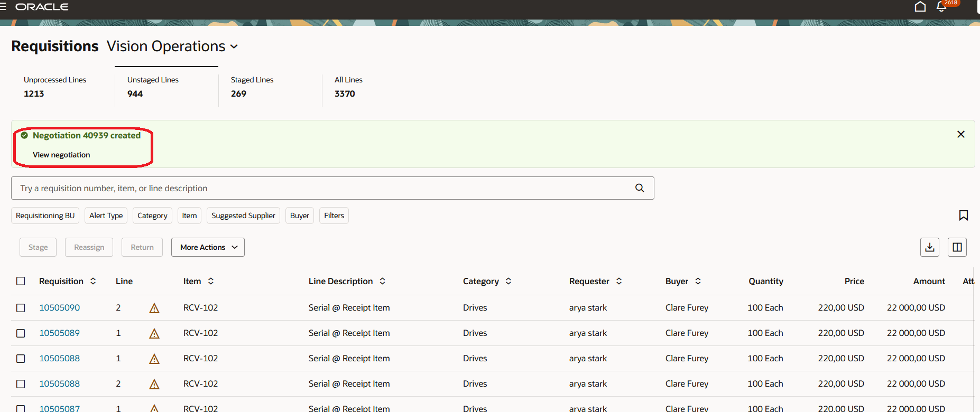
Task: Click warning icon for 10505088 line 1
Action: pos(154,359)
